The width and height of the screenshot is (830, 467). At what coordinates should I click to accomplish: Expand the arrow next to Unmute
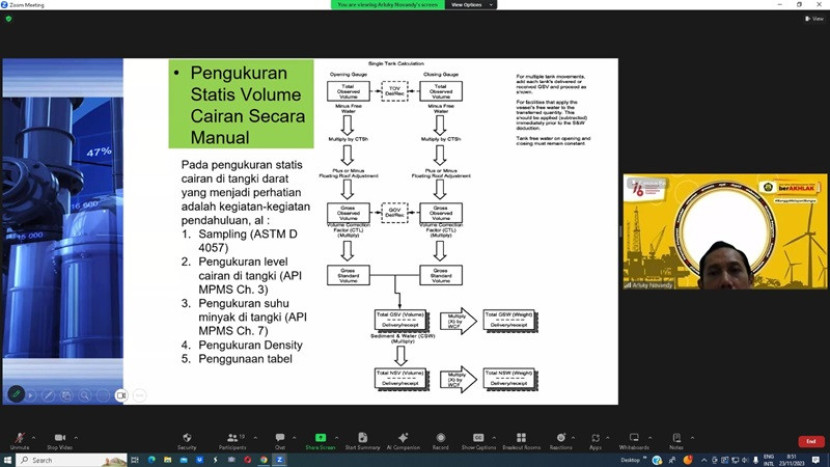[35, 436]
